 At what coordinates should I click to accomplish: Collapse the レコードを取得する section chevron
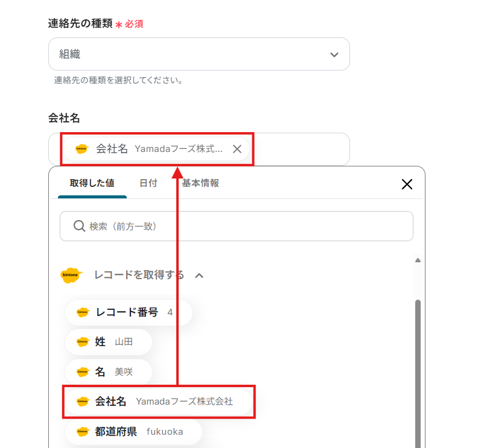click(199, 276)
